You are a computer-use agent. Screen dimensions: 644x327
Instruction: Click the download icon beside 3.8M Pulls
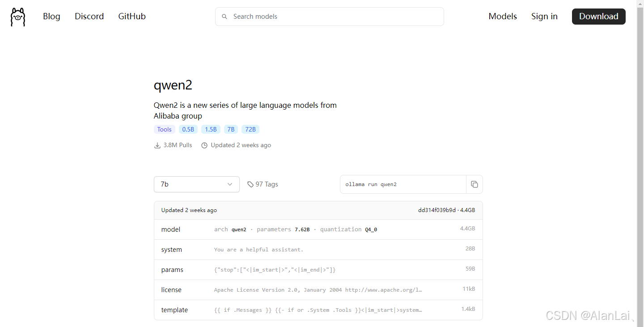157,145
